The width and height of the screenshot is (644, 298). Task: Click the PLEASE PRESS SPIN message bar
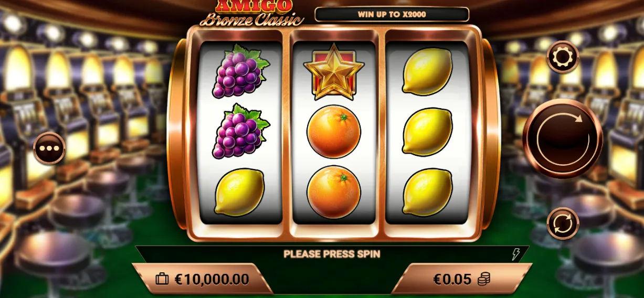point(332,254)
